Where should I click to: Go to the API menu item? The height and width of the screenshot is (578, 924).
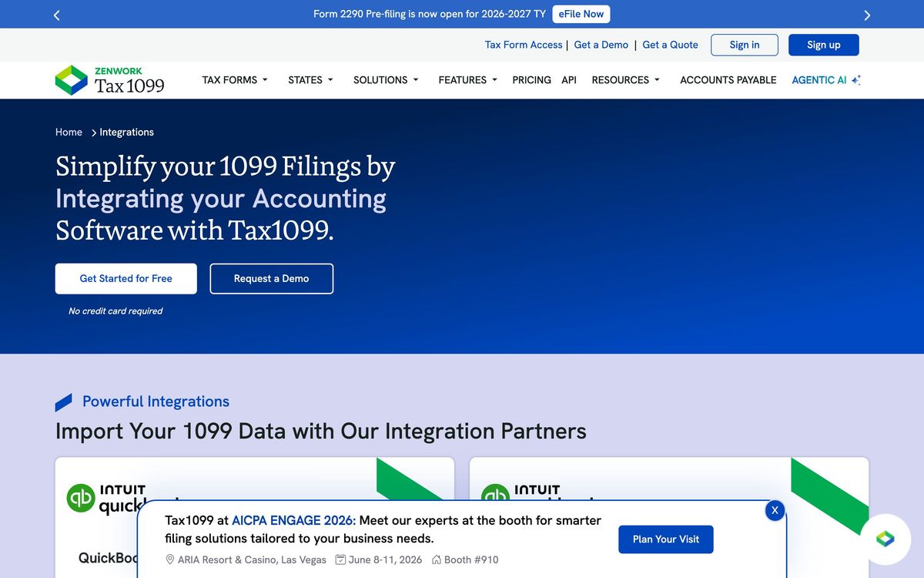point(569,80)
